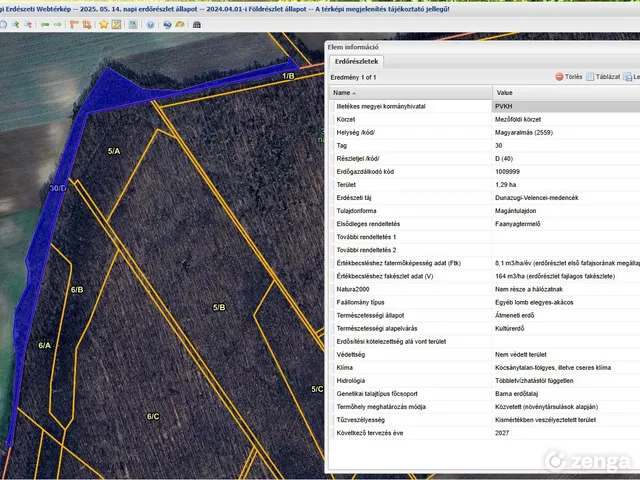Image resolution: width=640 pixels, height=480 pixels.
Task: Click the Elem információ panel title
Action: click(354, 46)
